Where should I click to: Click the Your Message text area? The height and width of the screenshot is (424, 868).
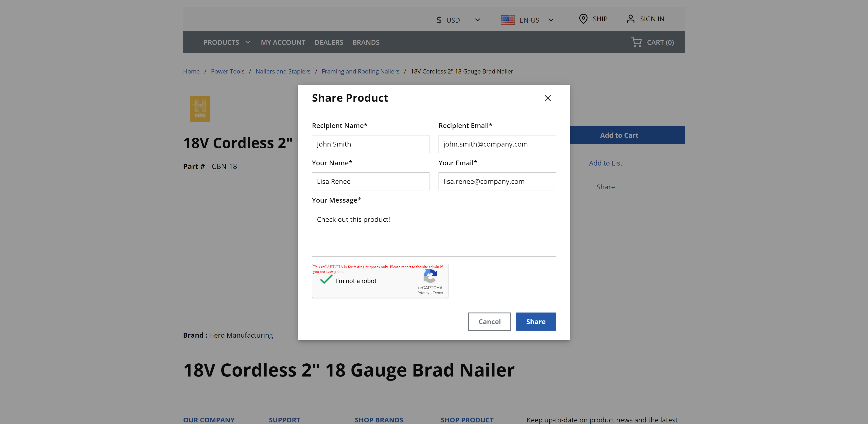(x=434, y=233)
